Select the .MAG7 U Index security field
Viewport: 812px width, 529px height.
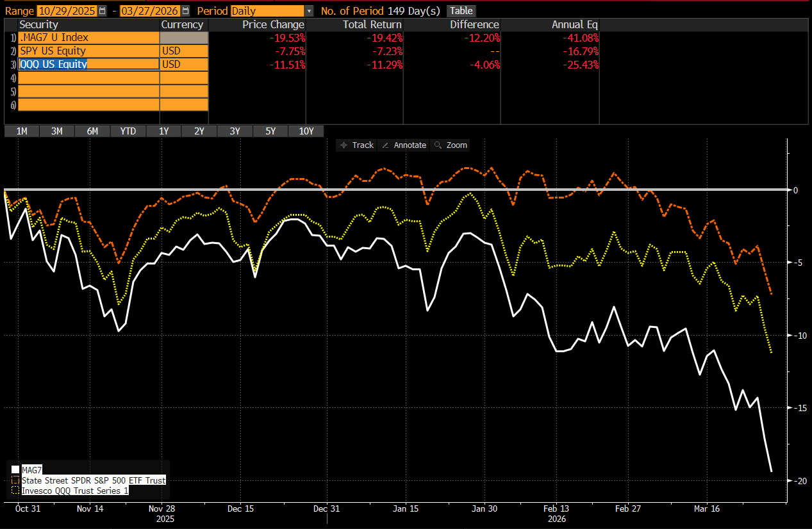click(x=88, y=38)
